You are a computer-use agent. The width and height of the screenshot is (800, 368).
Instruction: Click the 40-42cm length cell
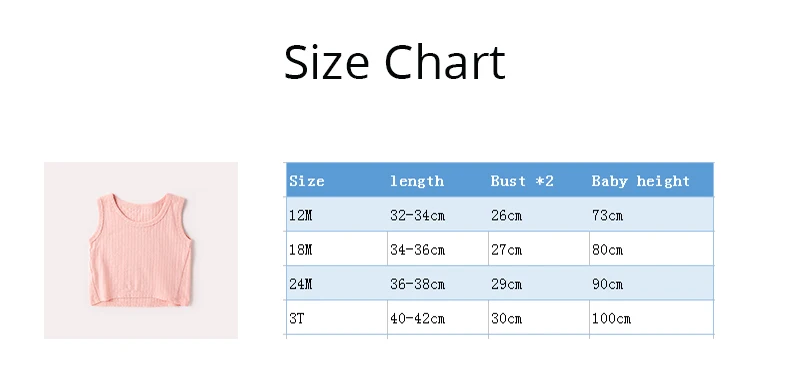point(438,317)
